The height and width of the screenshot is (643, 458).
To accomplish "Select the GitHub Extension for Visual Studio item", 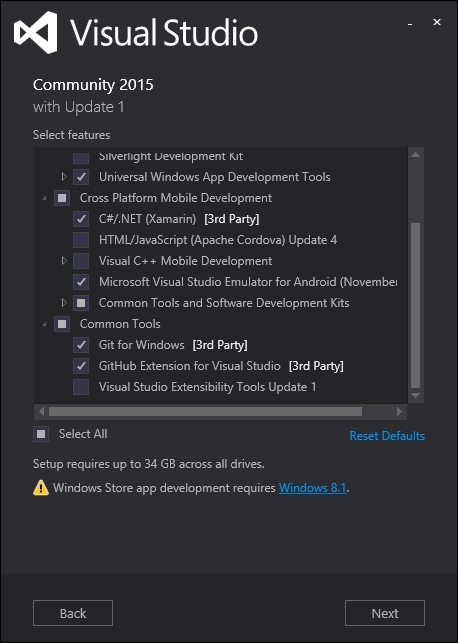I will click(189, 366).
